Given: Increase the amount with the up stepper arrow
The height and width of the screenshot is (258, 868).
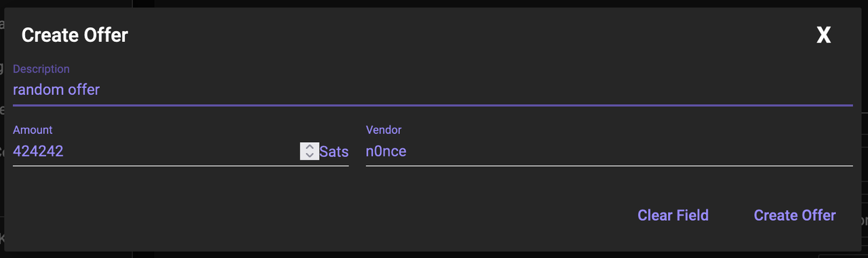Looking at the screenshot, I should click(x=309, y=147).
